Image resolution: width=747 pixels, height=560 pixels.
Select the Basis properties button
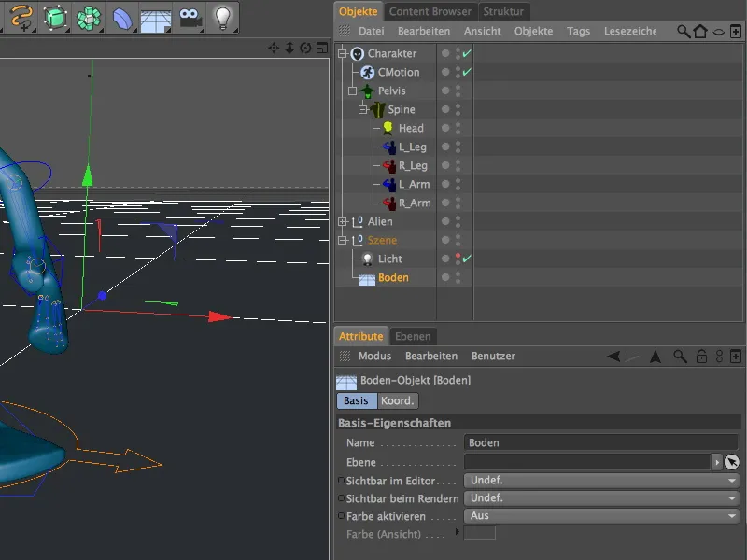pos(357,401)
